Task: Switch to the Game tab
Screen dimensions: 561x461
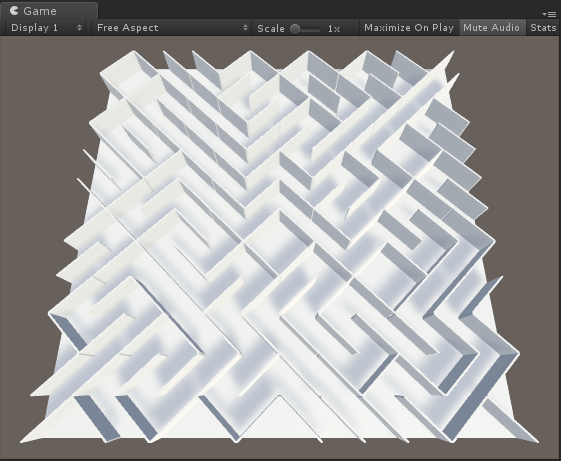Action: pyautogui.click(x=49, y=10)
